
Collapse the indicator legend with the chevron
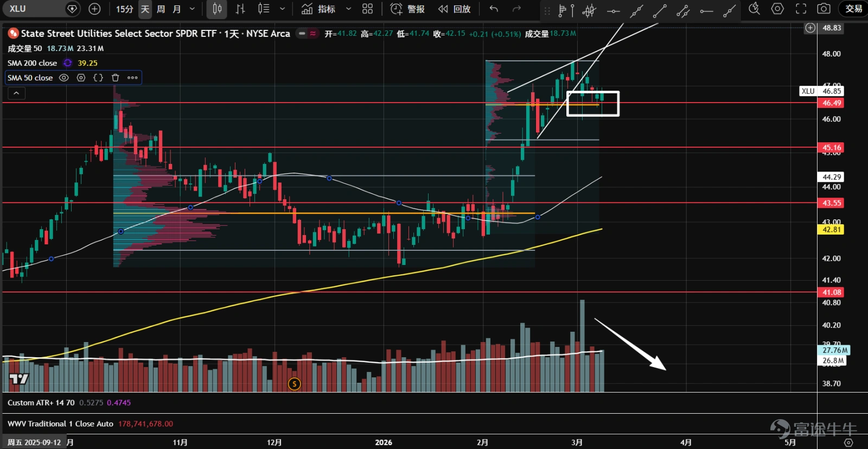click(x=16, y=93)
